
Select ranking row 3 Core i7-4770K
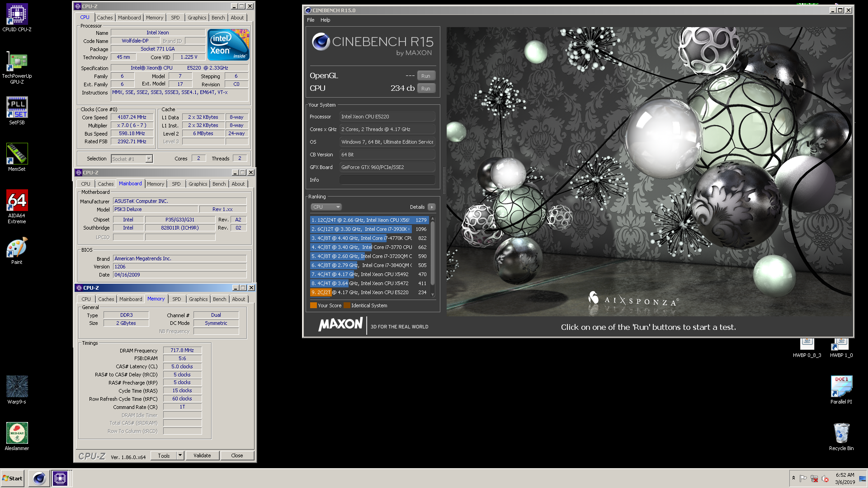click(x=369, y=238)
